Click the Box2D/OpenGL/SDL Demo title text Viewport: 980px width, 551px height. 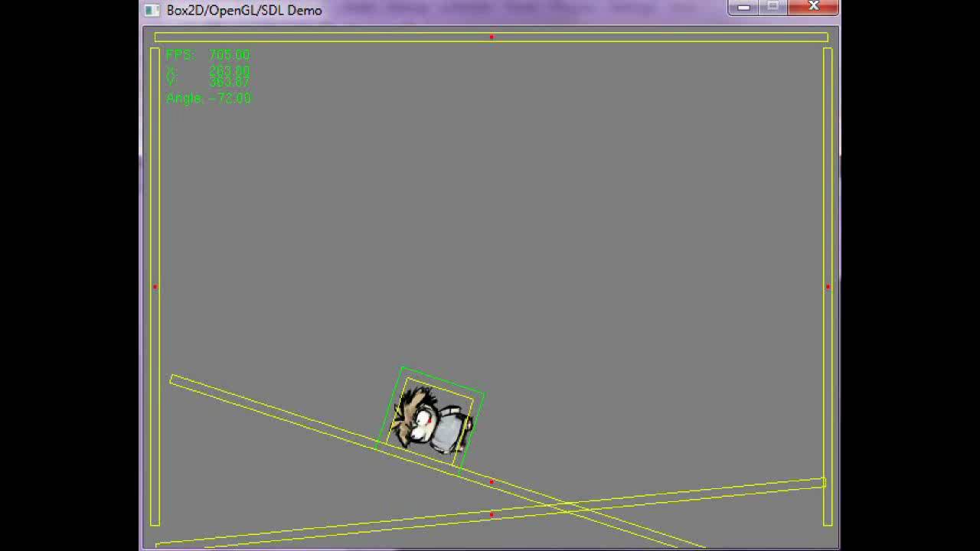(244, 11)
